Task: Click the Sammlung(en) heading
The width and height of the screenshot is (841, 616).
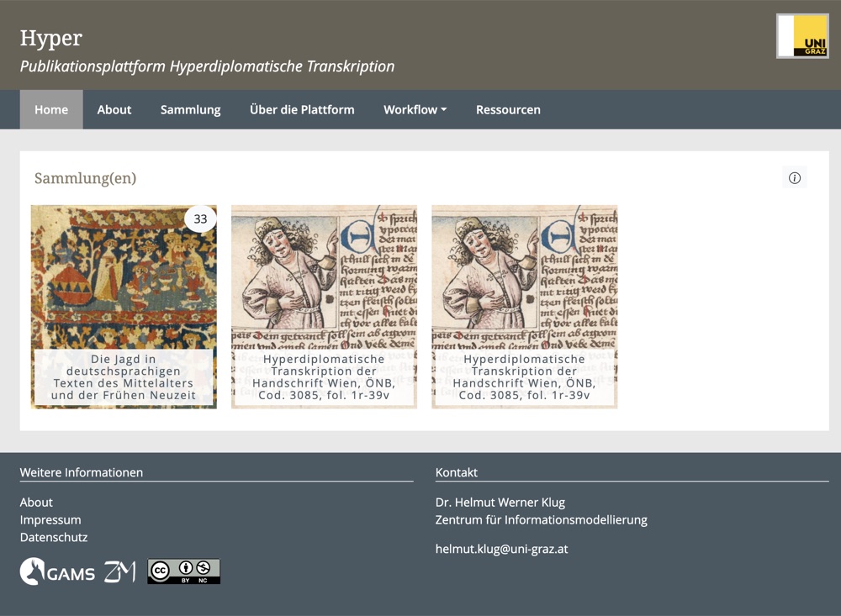Action: [85, 178]
